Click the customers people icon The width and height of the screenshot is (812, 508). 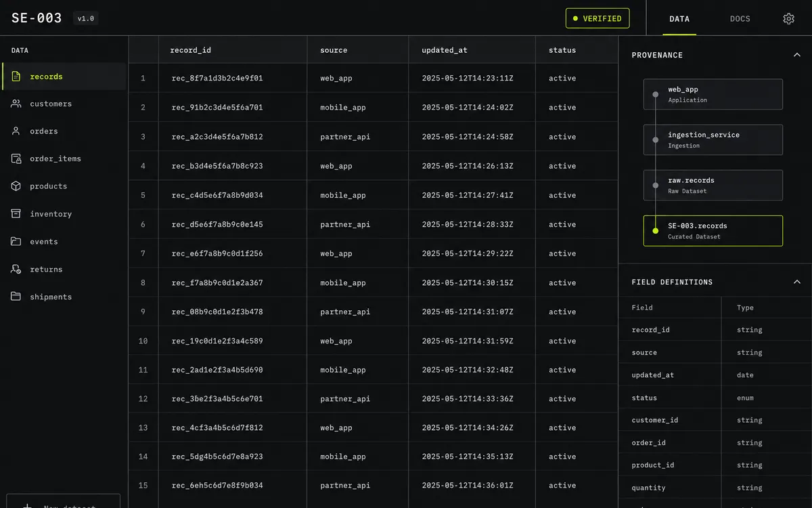tap(16, 104)
